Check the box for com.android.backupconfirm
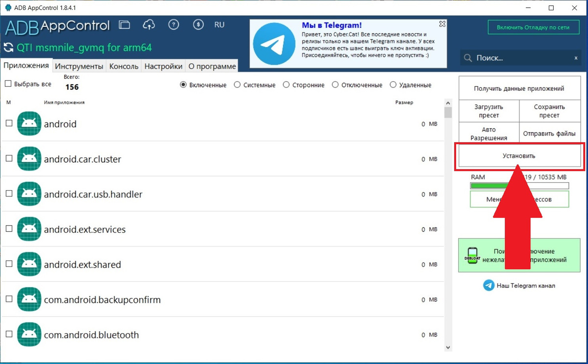The image size is (588, 364). [x=9, y=299]
